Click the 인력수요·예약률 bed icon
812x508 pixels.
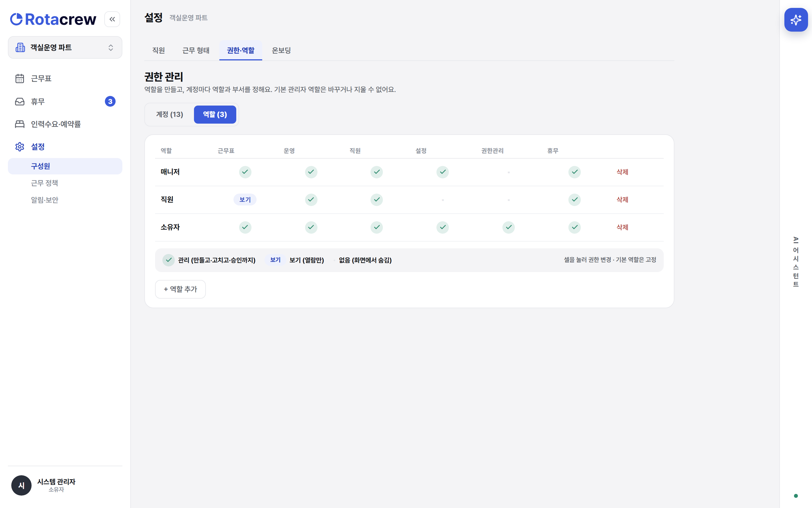click(20, 124)
